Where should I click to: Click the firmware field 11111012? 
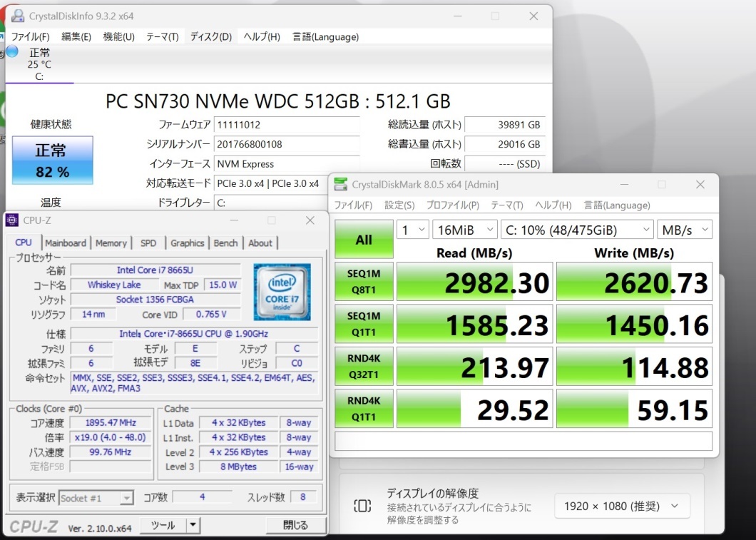pos(287,125)
